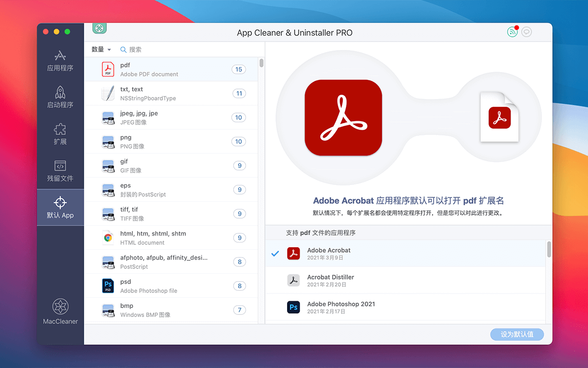
Task: Select the 'Acrobat Distiller' app name
Action: (330, 277)
